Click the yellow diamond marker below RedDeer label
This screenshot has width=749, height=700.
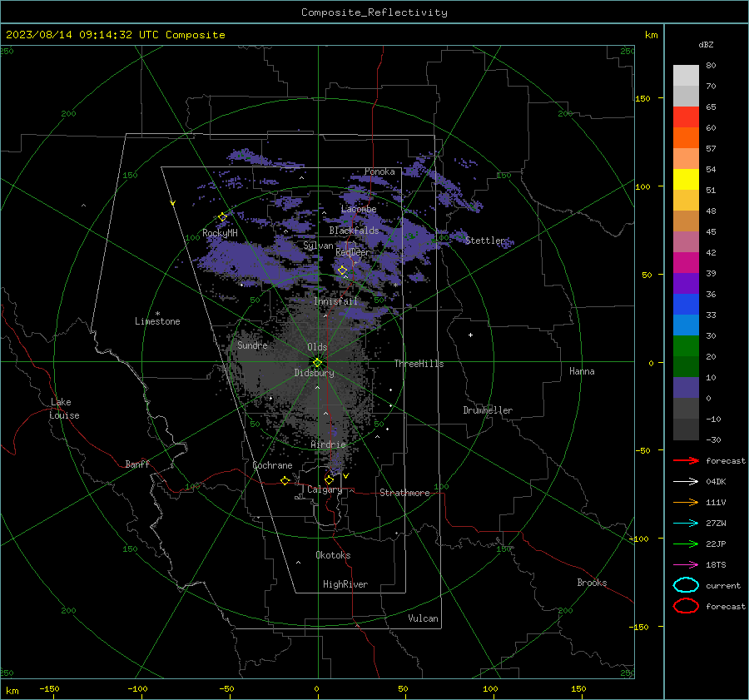(342, 271)
